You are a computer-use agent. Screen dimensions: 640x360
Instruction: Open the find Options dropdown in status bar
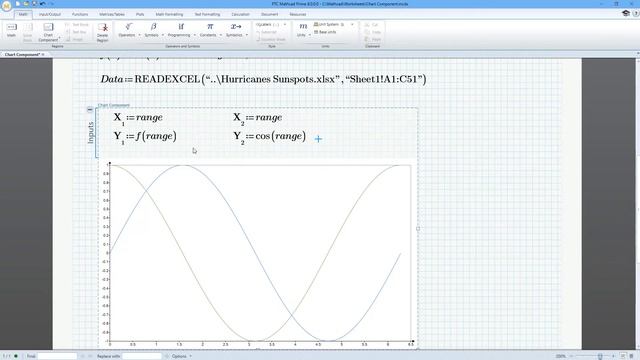click(x=182, y=356)
